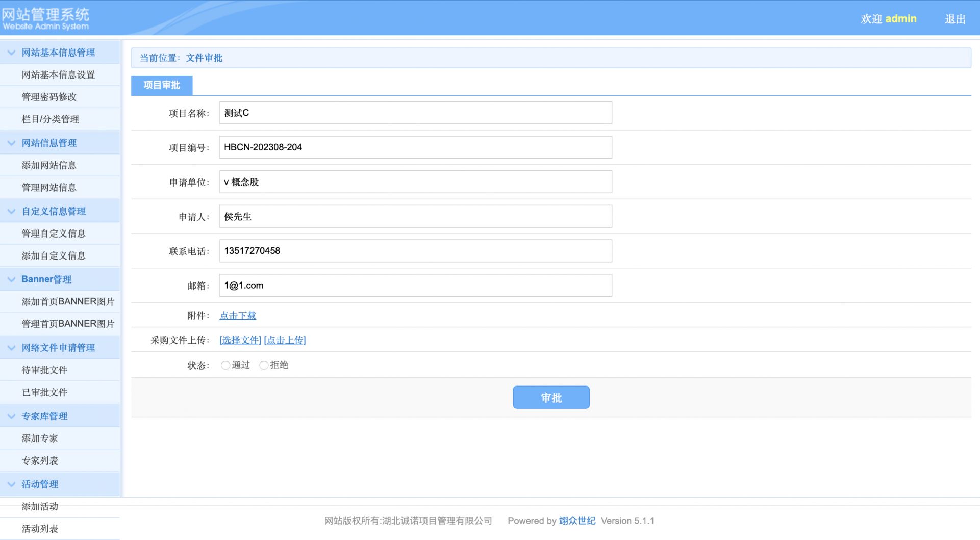Collapse the 网站信息管理 section chevron

point(11,143)
